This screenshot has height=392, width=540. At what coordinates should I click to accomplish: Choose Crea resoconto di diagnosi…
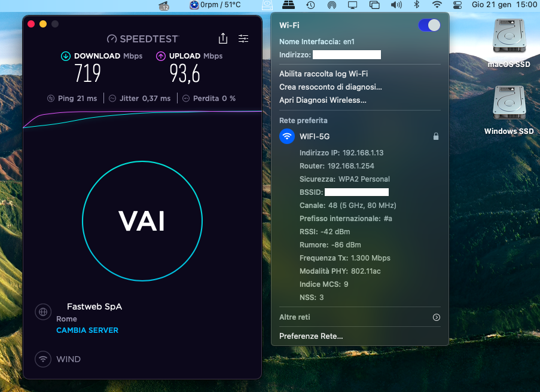330,87
